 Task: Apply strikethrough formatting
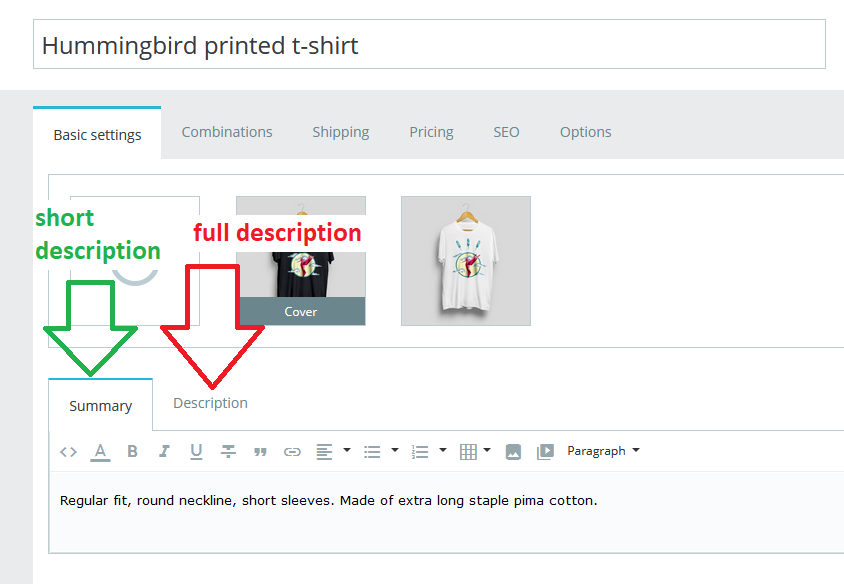coord(228,452)
